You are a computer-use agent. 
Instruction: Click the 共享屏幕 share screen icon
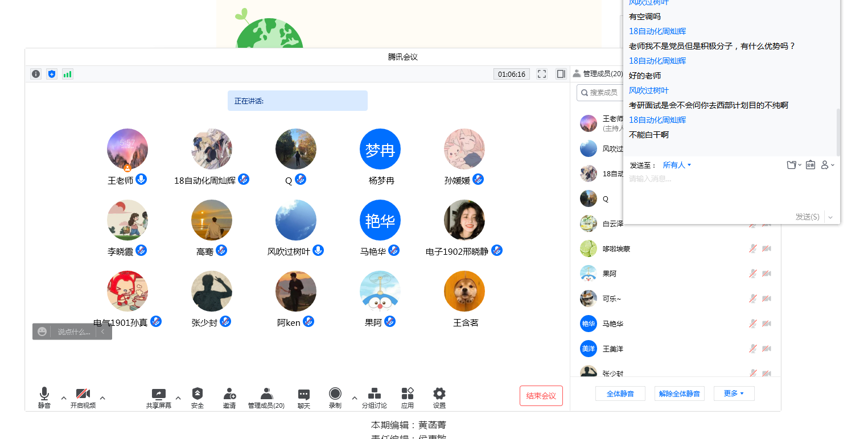158,394
